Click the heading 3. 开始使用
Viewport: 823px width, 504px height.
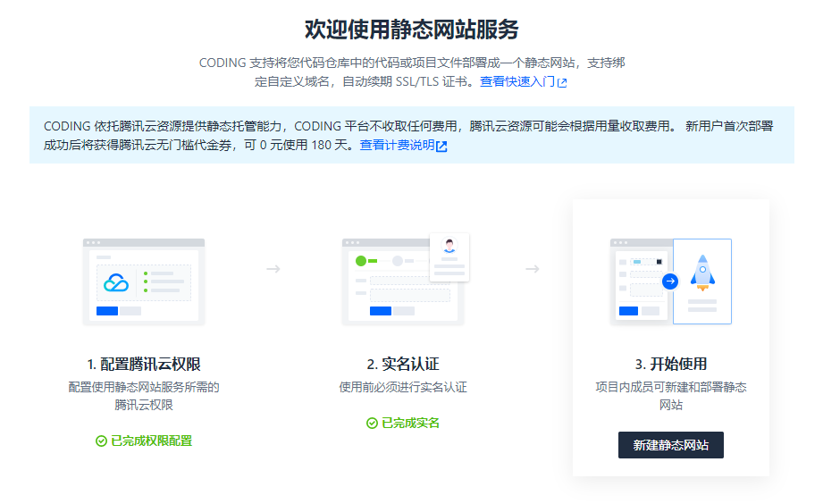[x=671, y=364]
